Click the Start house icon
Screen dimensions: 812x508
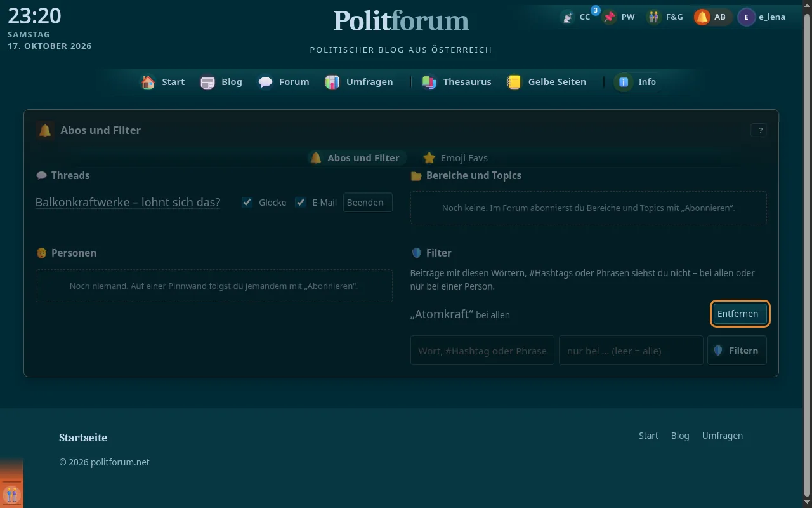point(148,82)
